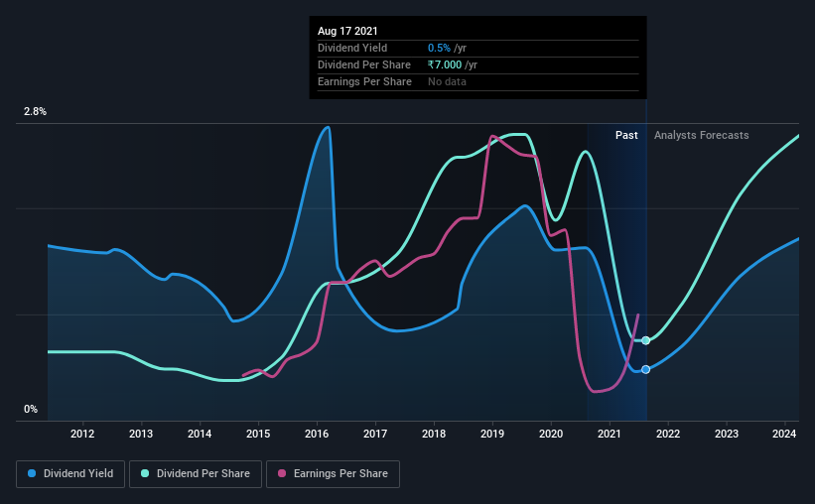815x504 pixels.
Task: Toggle the Earnings Per Share legend button
Action: (333, 474)
